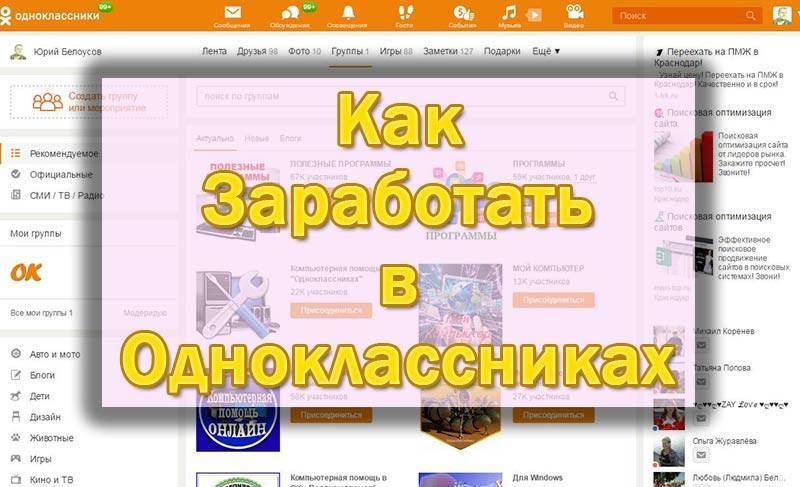Click the СМИ / ТВ / Радио newspaper icon
This screenshot has height=487, width=800.
tap(16, 195)
